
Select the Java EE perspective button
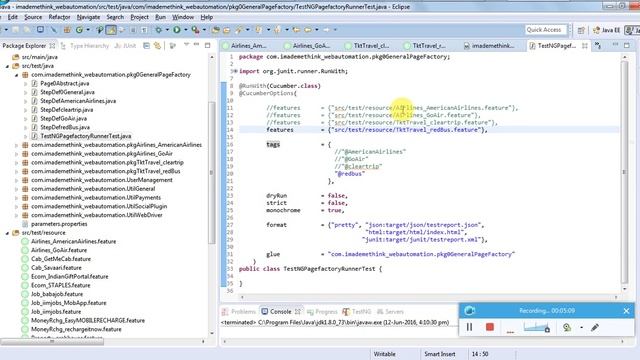point(606,30)
